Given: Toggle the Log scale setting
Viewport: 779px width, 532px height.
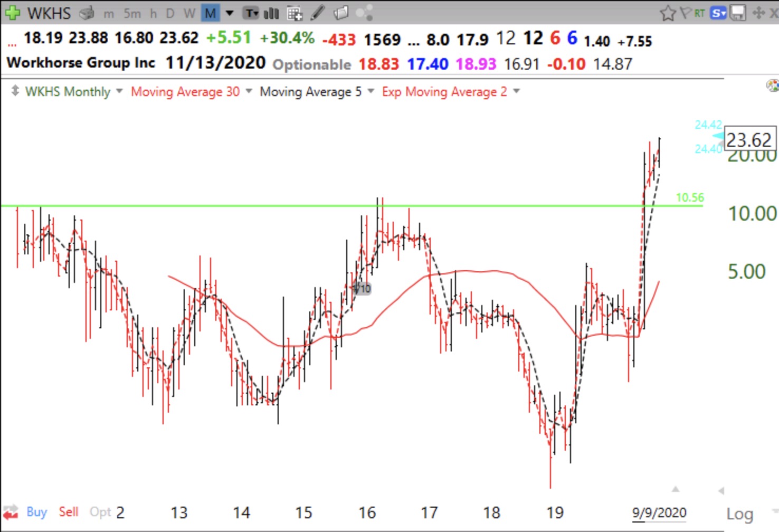Looking at the screenshot, I should pyautogui.click(x=740, y=514).
